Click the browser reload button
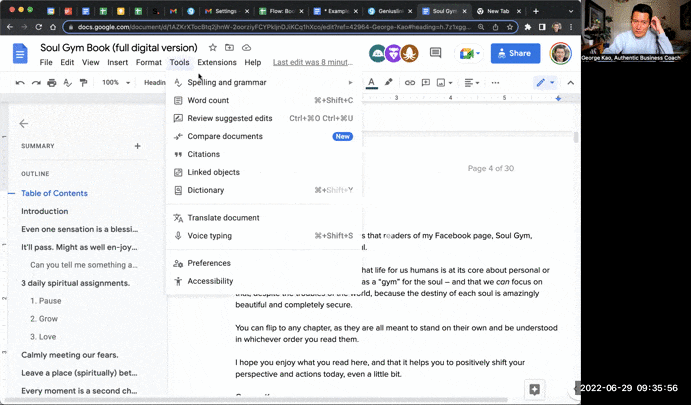Viewport: 691px width, 405px height. (x=39, y=27)
